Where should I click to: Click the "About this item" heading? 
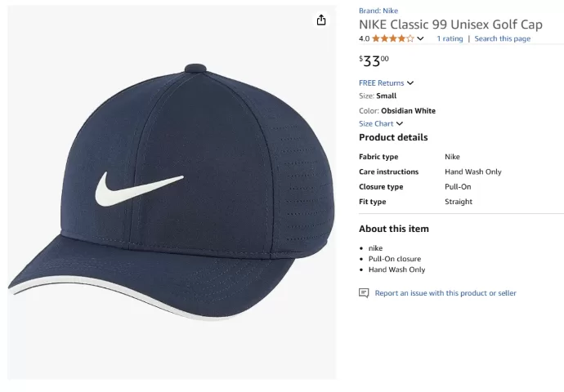[393, 229]
